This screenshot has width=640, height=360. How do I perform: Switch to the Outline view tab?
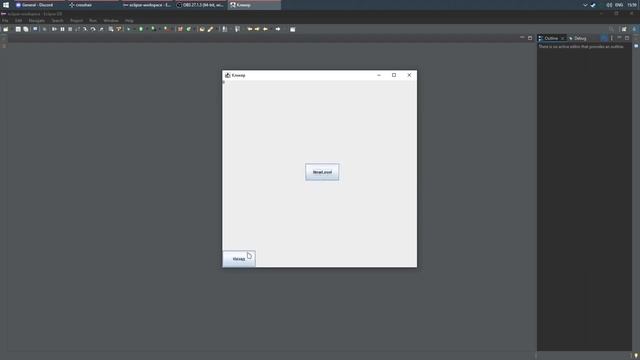point(551,38)
